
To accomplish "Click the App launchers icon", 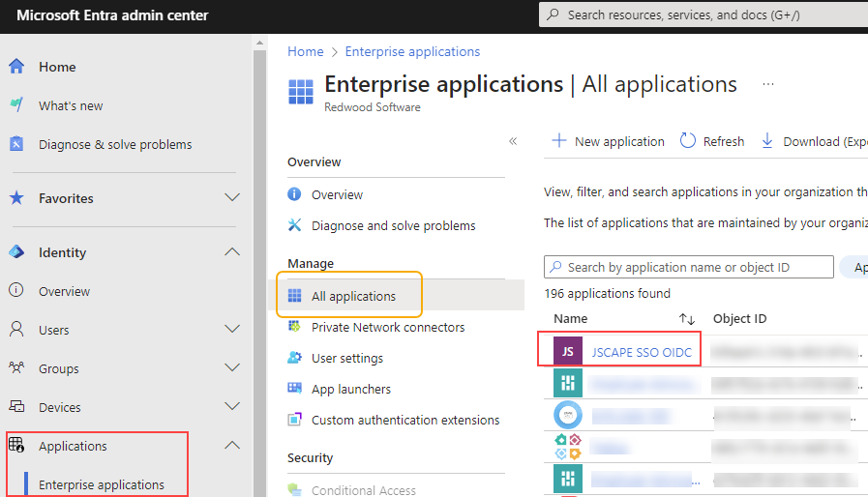I will pyautogui.click(x=294, y=388).
